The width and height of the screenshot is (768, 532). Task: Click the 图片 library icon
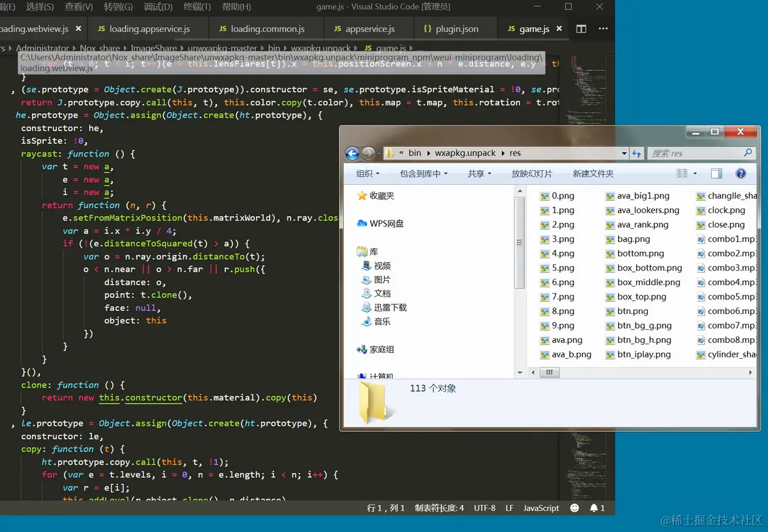point(367,279)
